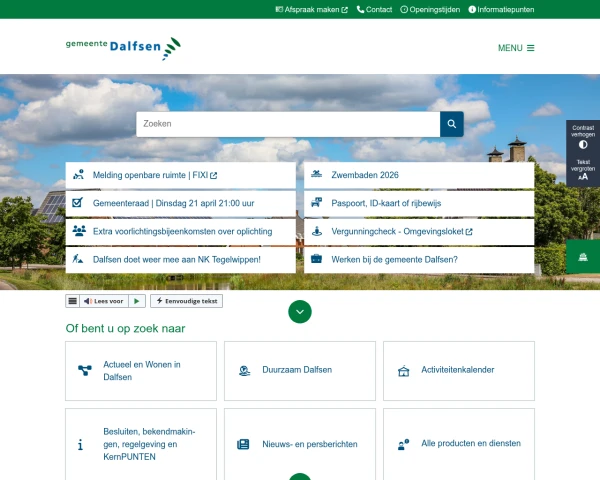Click inside the Zoeken search field
This screenshot has width=600, height=480.
click(288, 124)
